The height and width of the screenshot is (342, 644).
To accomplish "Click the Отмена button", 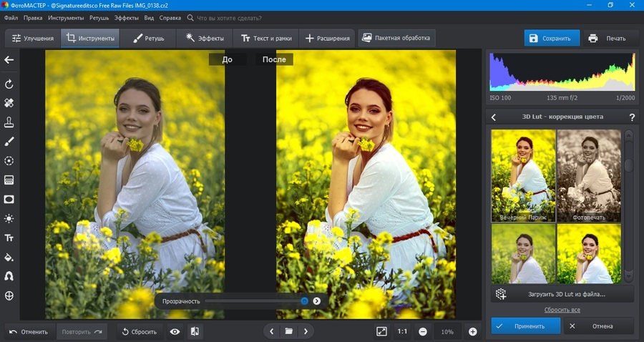I will coord(598,326).
